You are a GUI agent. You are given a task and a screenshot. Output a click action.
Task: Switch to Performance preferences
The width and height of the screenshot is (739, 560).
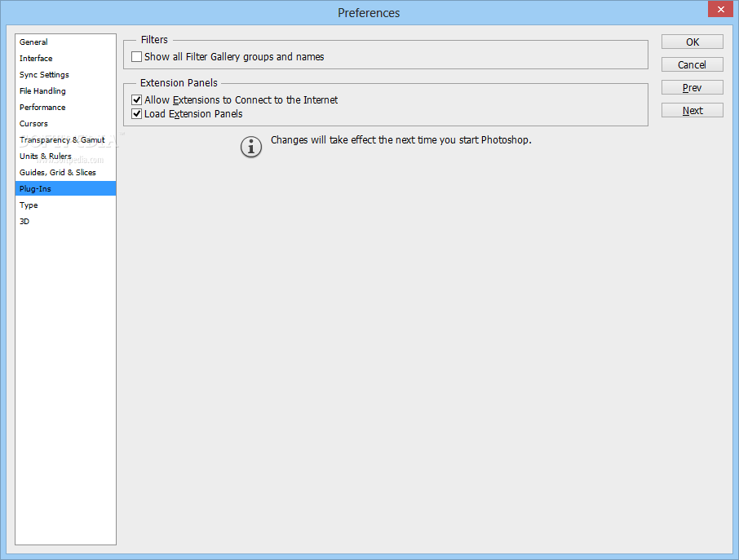65,108
